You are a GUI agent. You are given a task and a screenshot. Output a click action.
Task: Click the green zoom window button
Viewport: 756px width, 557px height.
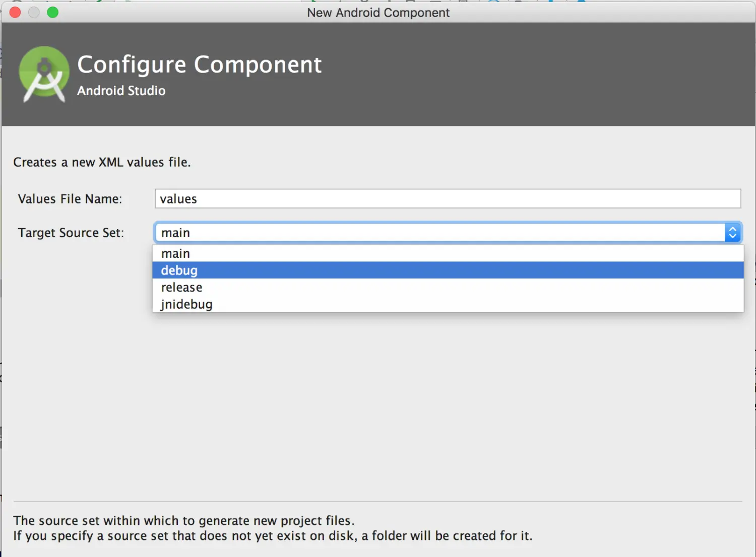[x=53, y=12]
